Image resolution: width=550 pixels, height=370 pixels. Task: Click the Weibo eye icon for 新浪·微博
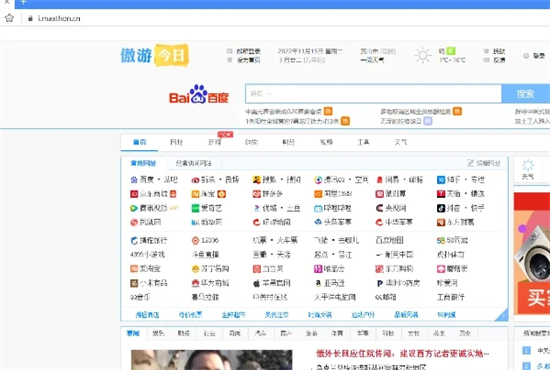195,180
